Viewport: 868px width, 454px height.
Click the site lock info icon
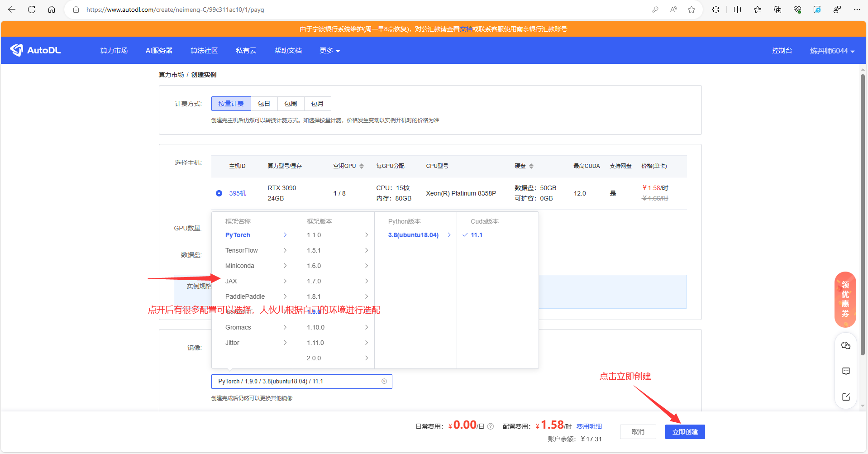pyautogui.click(x=76, y=10)
